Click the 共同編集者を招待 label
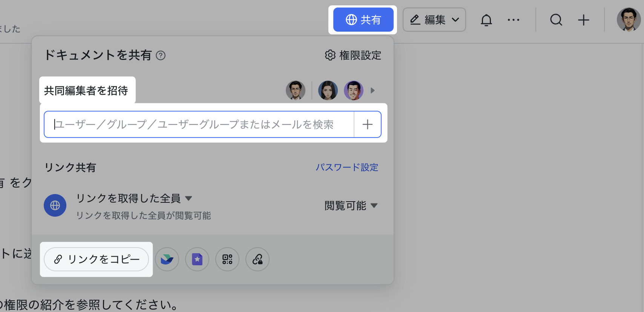Screen dimensions: 644x312 tap(86, 90)
